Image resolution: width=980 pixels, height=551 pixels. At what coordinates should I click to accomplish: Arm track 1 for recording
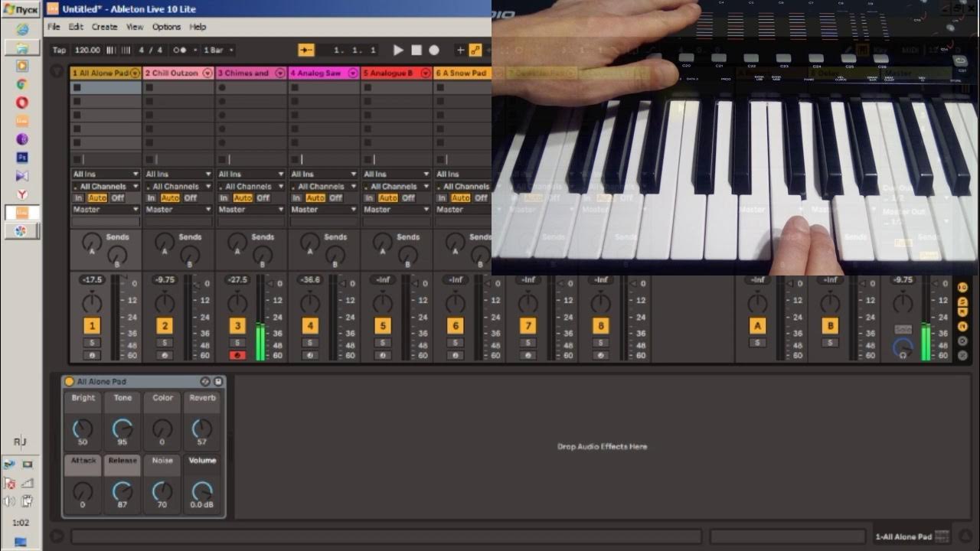tap(92, 355)
